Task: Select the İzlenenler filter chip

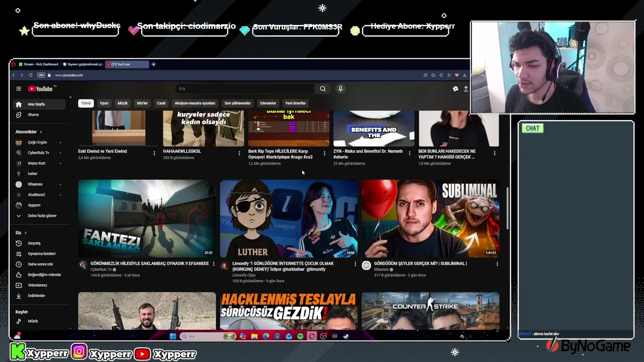Action: [268, 103]
